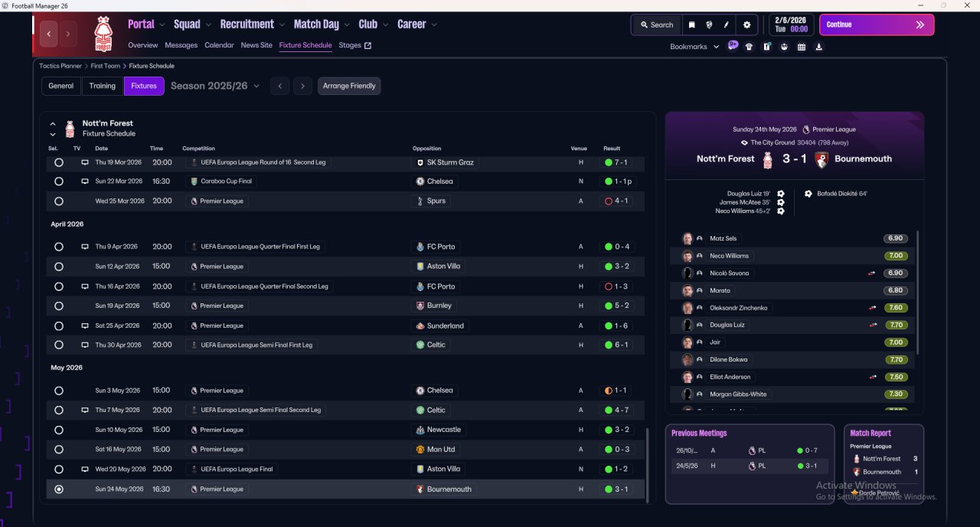This screenshot has width=980, height=527.
Task: Click Tactics Planner breadcrumb link
Action: [60, 66]
